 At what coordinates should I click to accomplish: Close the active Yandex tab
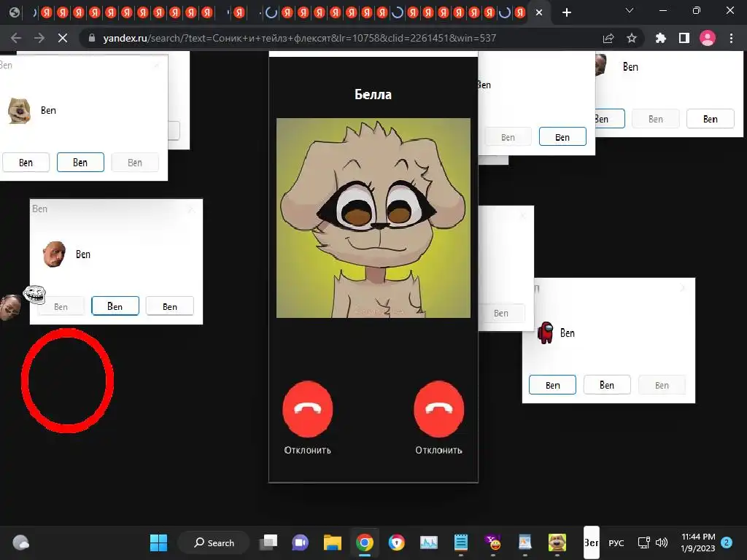click(539, 13)
